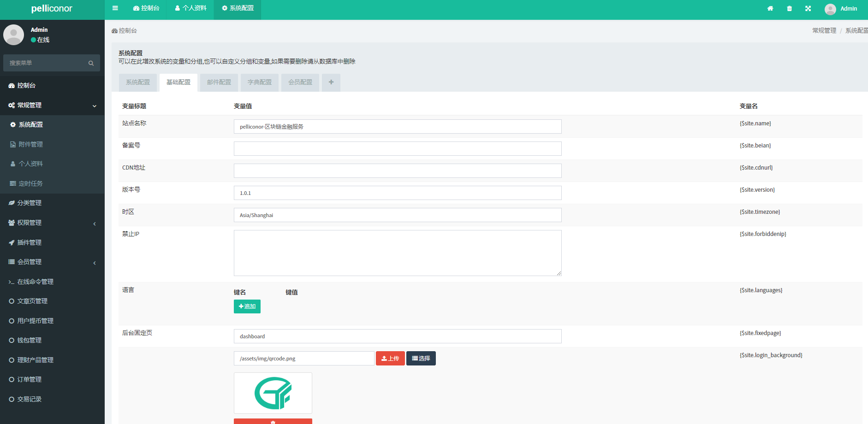Open 用户提币管理 sidebar item

(x=52, y=321)
